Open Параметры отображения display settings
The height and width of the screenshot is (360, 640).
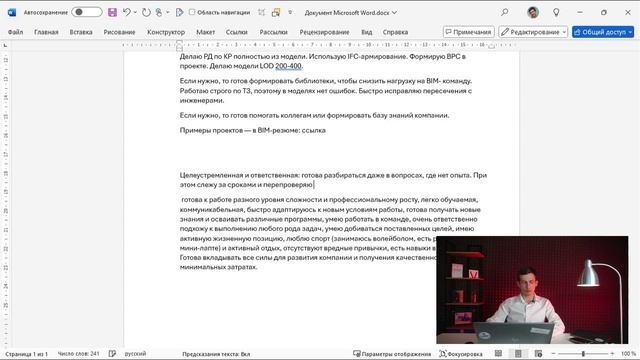point(392,354)
